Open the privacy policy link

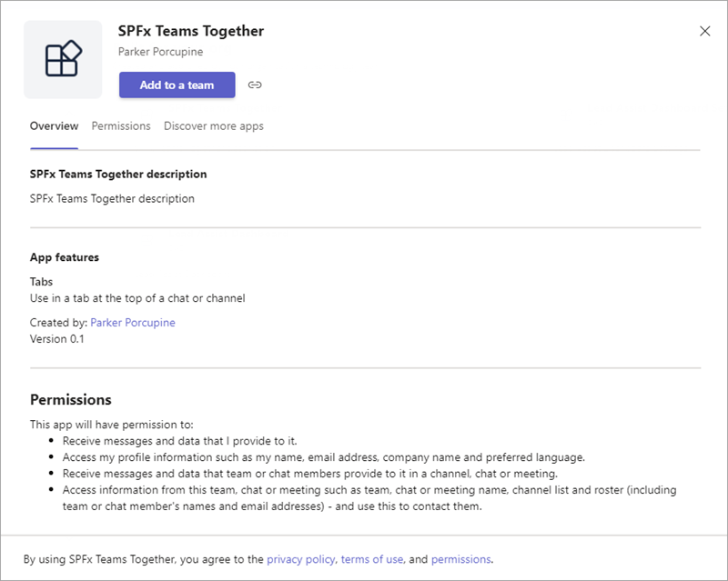tap(300, 559)
